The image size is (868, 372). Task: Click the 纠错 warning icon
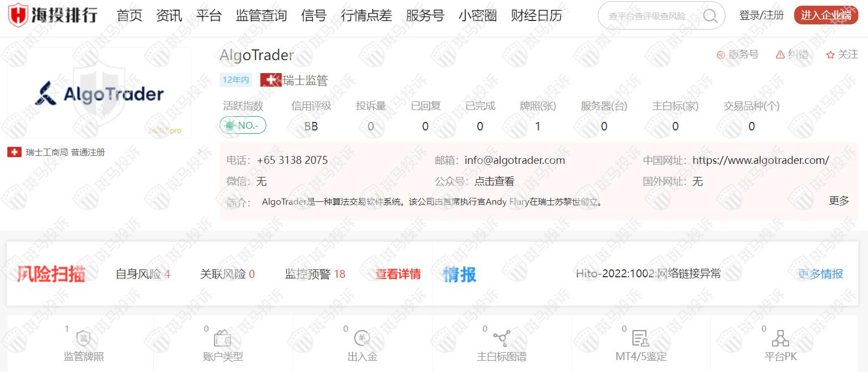tap(780, 54)
